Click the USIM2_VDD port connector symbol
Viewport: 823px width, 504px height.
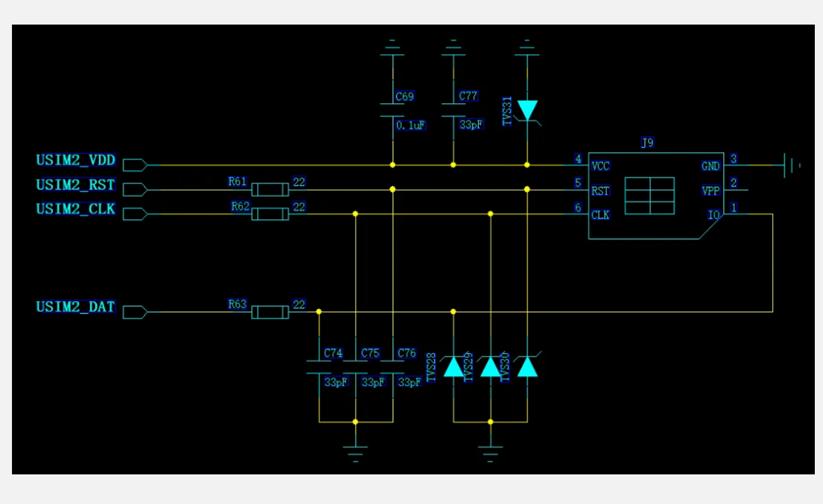pyautogui.click(x=135, y=165)
